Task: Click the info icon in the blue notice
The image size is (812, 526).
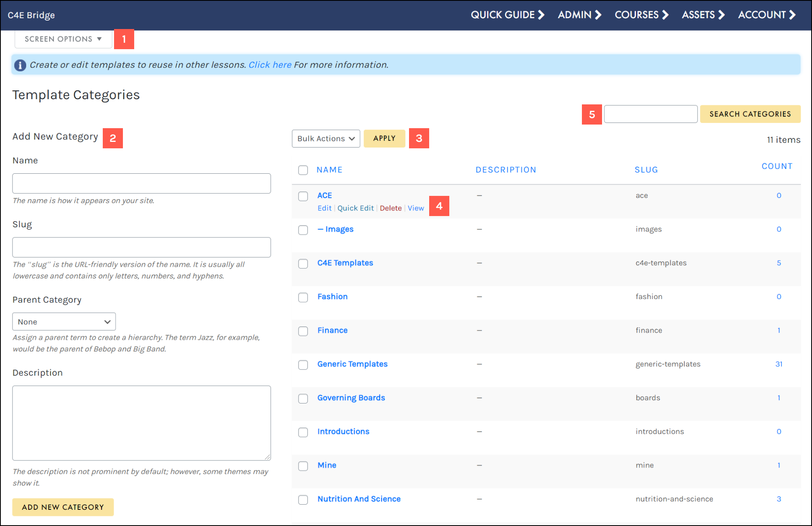Action: [20, 65]
